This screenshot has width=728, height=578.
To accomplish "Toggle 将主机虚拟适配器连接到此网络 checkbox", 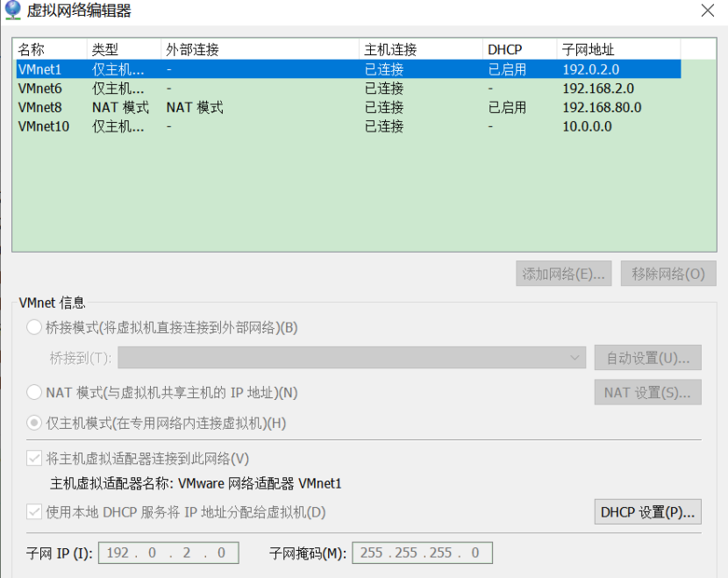I will point(34,459).
